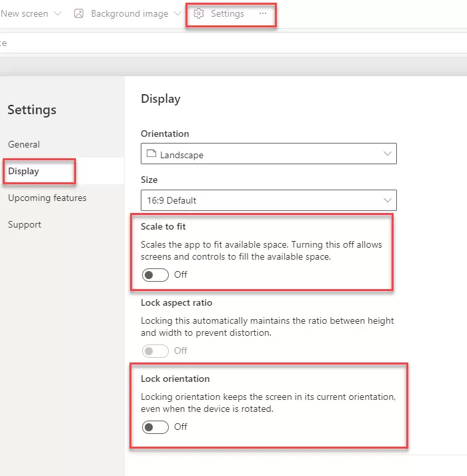
Task: Click the landscape page icon in Orientation
Action: 151,154
